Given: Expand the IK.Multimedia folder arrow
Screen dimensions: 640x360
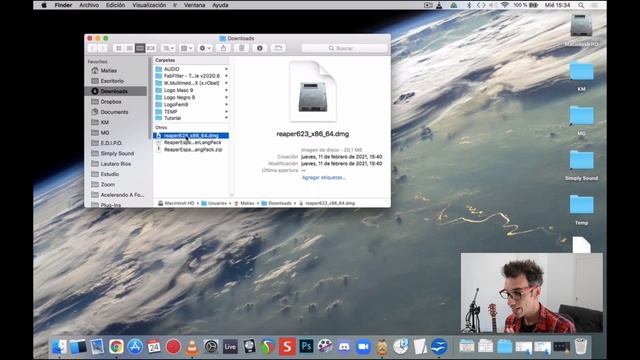Looking at the screenshot, I should click(x=226, y=83).
